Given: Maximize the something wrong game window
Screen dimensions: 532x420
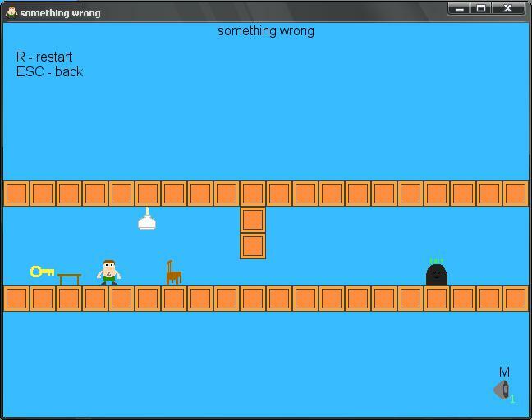Looking at the screenshot, I should 482,8.
